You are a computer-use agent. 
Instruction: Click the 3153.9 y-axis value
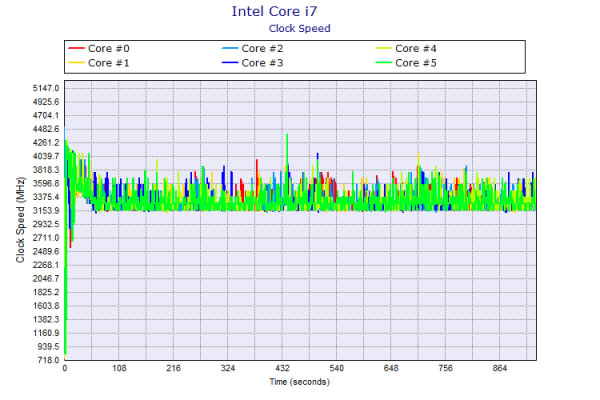coord(46,211)
